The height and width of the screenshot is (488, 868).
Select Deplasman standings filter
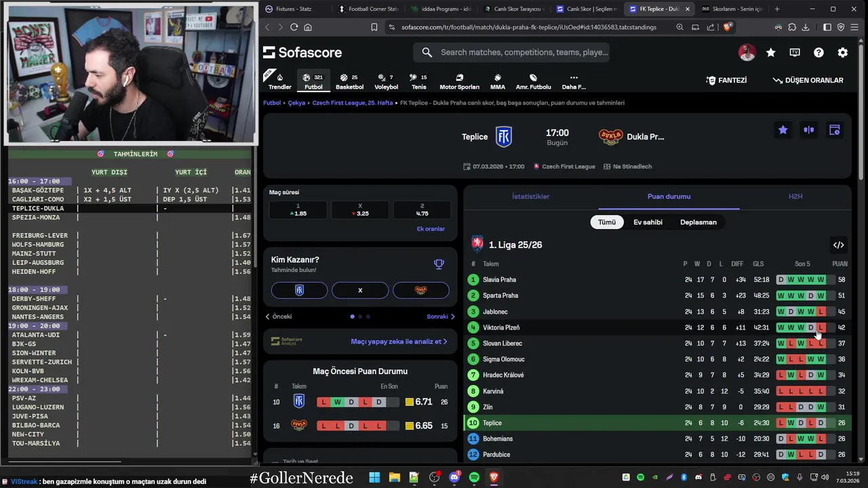coord(698,222)
